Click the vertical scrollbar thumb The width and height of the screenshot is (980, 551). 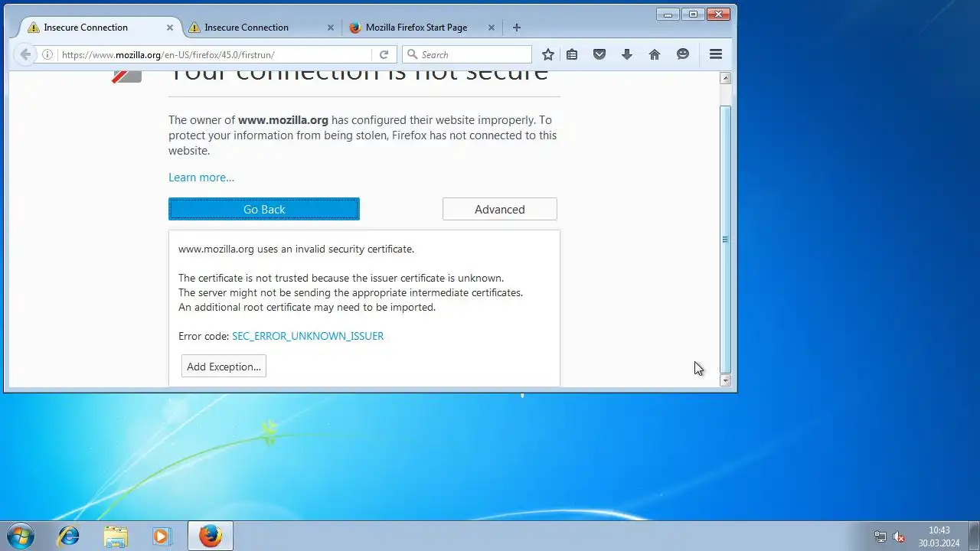pyautogui.click(x=726, y=240)
